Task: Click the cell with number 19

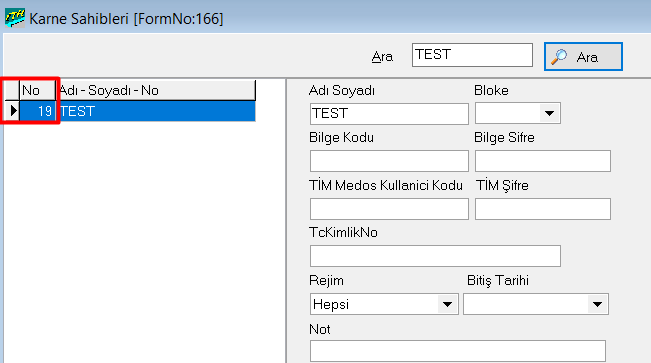Action: tap(37, 111)
